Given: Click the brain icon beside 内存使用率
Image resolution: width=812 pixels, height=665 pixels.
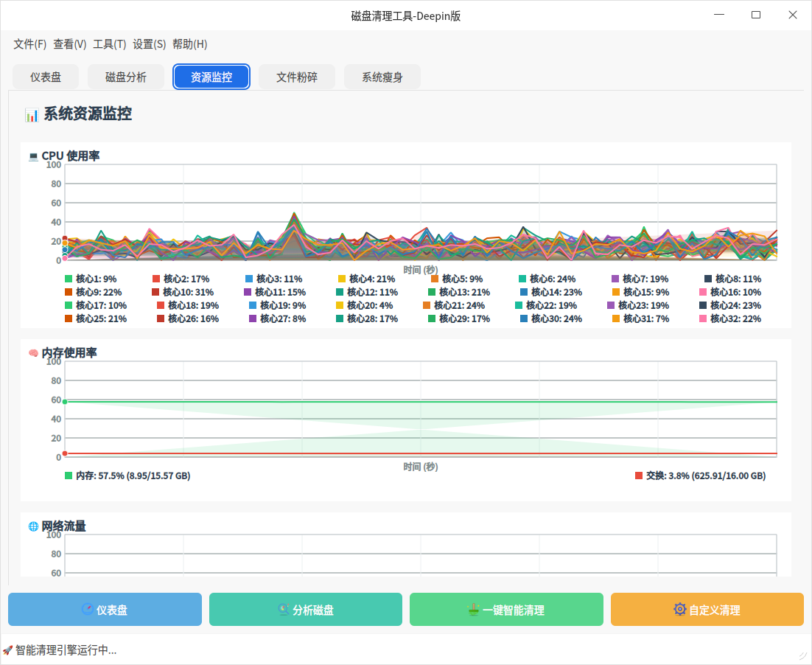Looking at the screenshot, I should point(33,353).
